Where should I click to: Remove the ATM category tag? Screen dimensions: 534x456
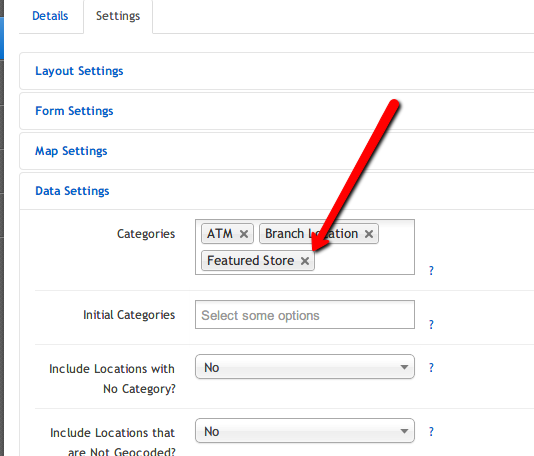[x=244, y=234]
